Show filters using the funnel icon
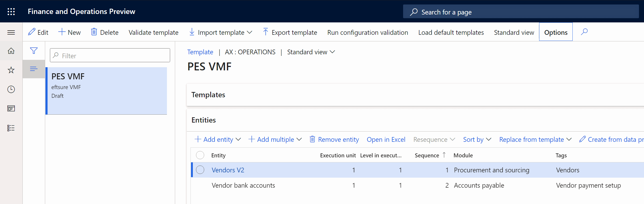The image size is (644, 204). click(x=34, y=51)
